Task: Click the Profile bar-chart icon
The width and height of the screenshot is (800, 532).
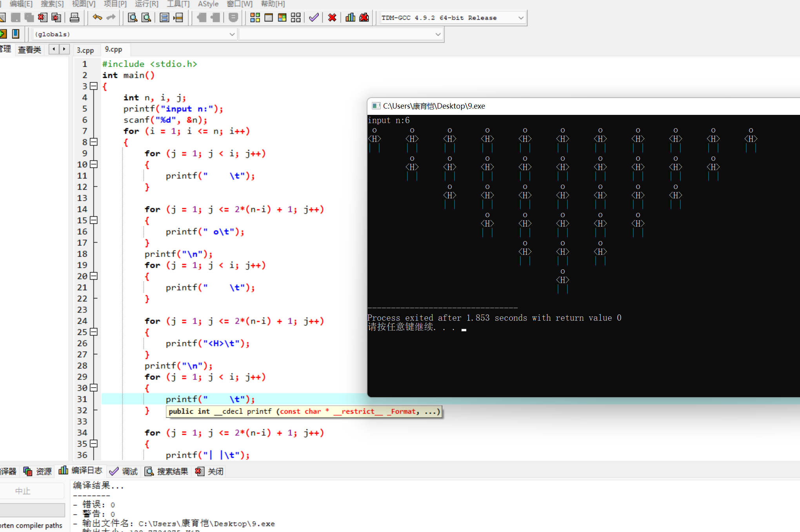Action: (350, 18)
